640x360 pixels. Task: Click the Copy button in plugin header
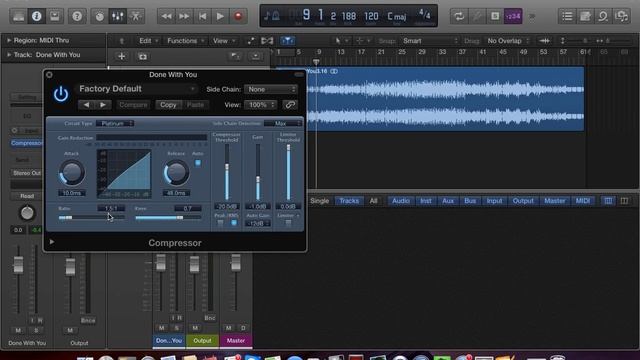coord(168,105)
